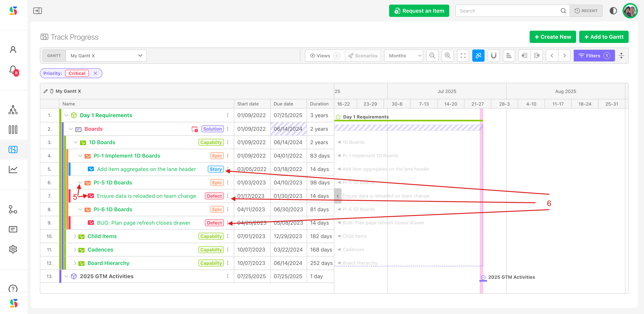This screenshot has height=314, width=644.
Task: Expand the Child Items row
Action: click(75, 236)
